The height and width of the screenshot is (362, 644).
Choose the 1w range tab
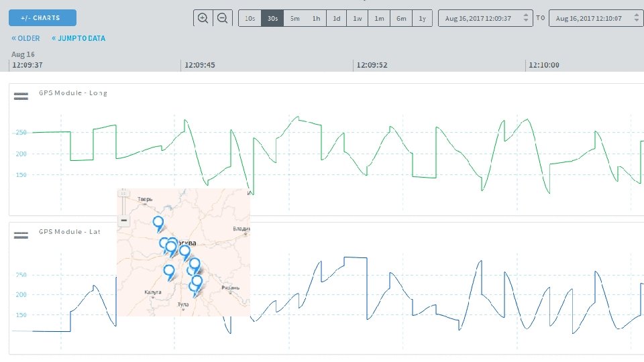358,19
